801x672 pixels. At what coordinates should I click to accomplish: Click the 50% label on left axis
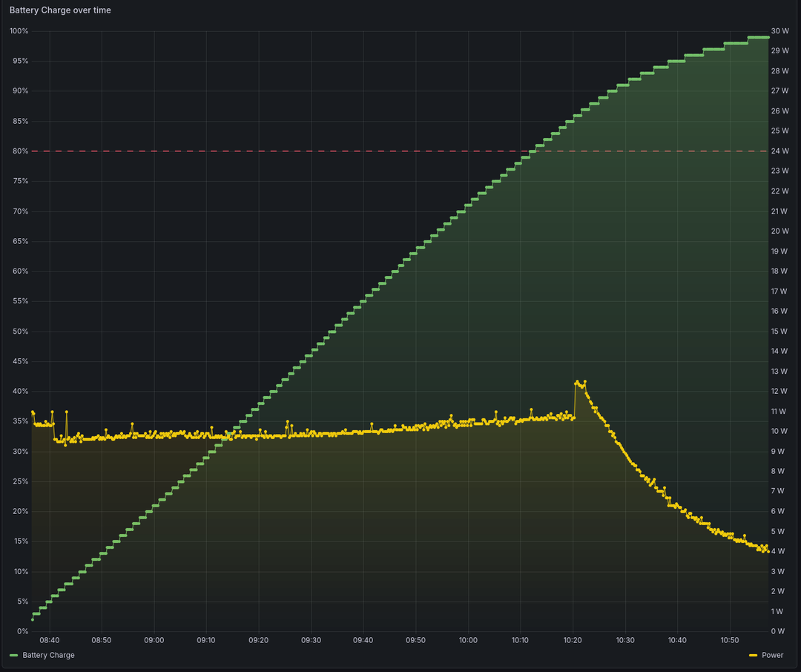(x=20, y=332)
